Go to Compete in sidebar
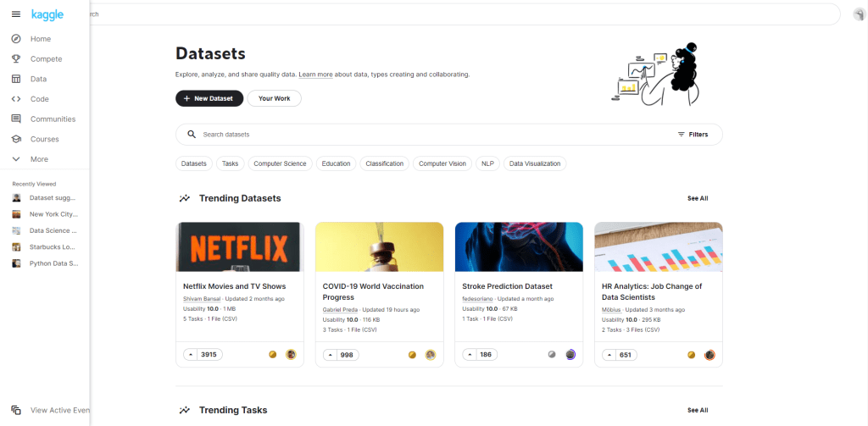This screenshot has height=426, width=868. (44, 58)
